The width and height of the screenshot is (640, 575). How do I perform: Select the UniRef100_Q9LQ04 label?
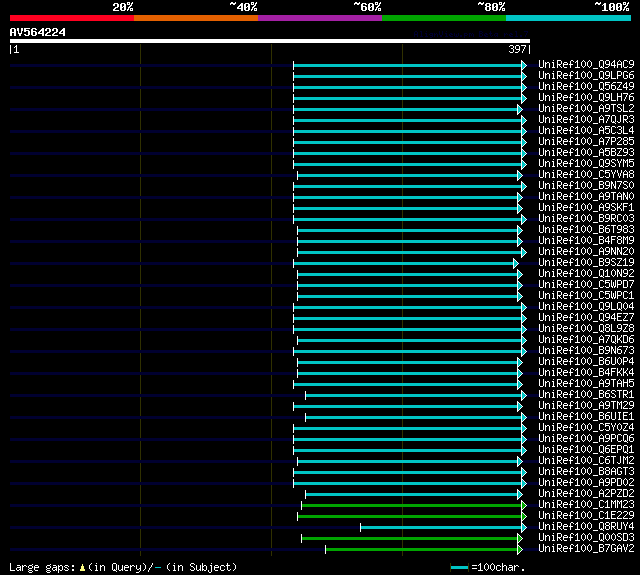[x=586, y=307]
